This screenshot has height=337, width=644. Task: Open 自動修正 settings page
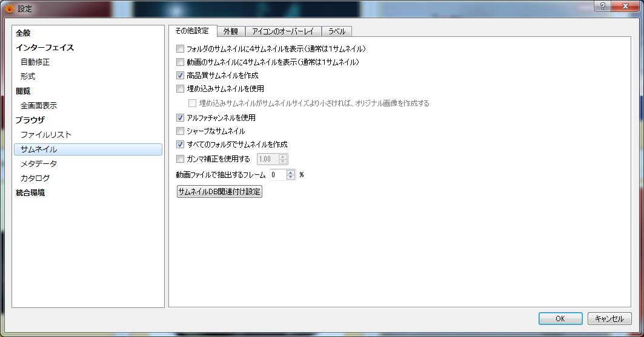pyautogui.click(x=35, y=62)
